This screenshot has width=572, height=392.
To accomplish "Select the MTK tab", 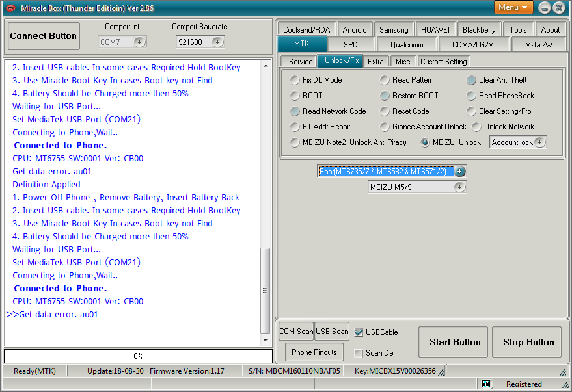I will (x=302, y=44).
